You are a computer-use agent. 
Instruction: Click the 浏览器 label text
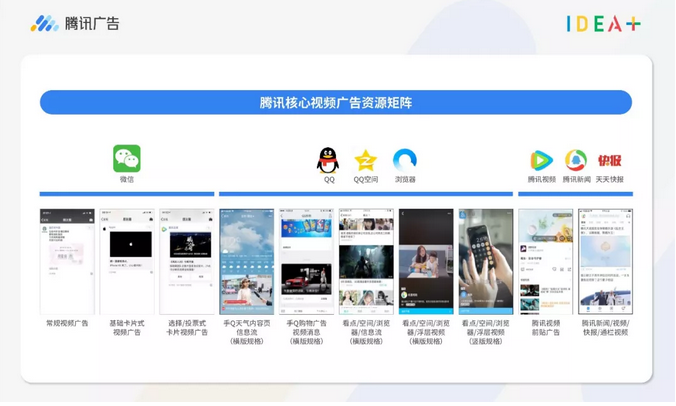405,179
